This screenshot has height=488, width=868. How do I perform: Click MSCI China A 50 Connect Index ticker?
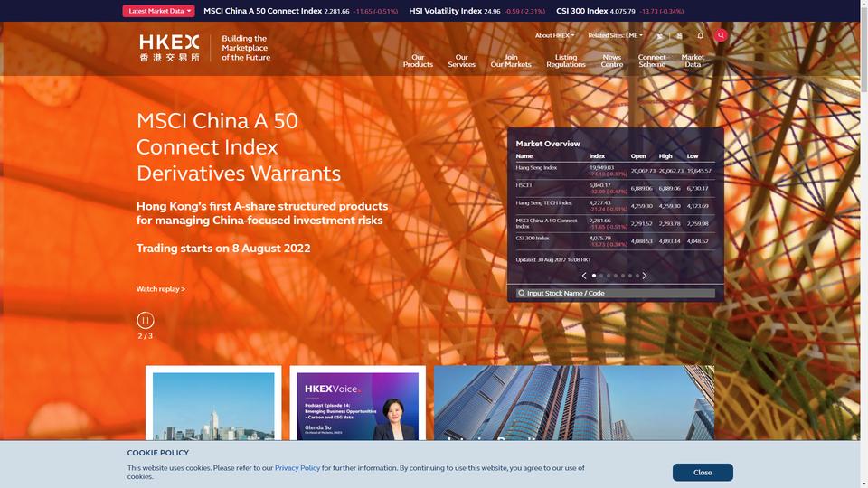click(x=300, y=11)
